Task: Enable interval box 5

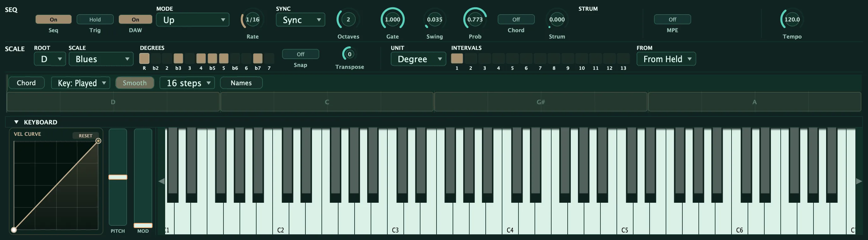Action: coord(512,58)
